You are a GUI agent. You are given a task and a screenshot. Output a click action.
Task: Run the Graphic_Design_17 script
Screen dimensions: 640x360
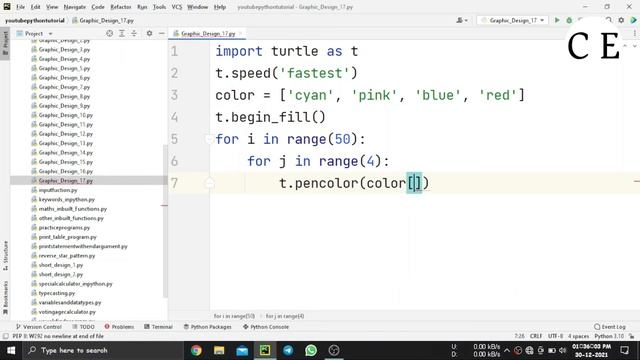[557, 20]
